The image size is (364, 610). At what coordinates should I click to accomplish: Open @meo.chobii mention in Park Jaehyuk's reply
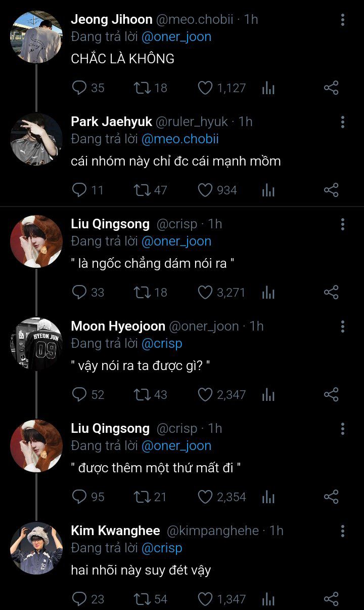tap(180, 139)
